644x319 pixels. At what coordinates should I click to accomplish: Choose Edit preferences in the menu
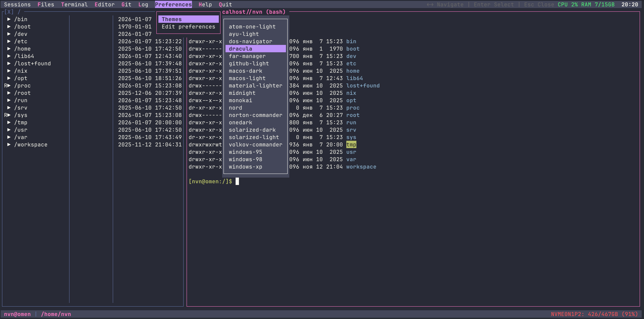pos(188,27)
